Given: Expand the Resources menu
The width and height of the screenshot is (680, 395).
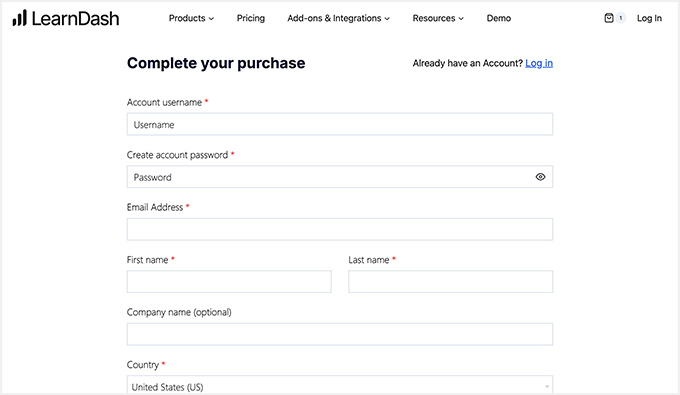Looking at the screenshot, I should pyautogui.click(x=438, y=18).
